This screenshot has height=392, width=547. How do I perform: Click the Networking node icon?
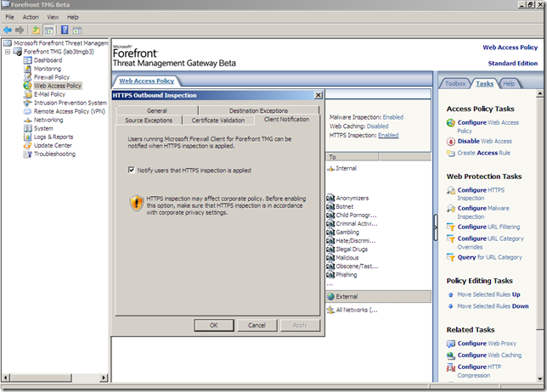click(x=27, y=120)
